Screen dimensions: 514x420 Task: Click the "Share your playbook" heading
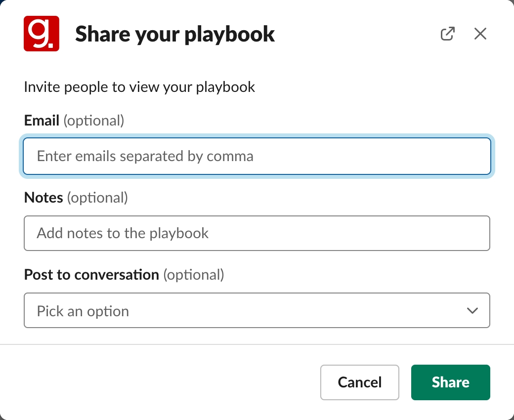point(175,34)
